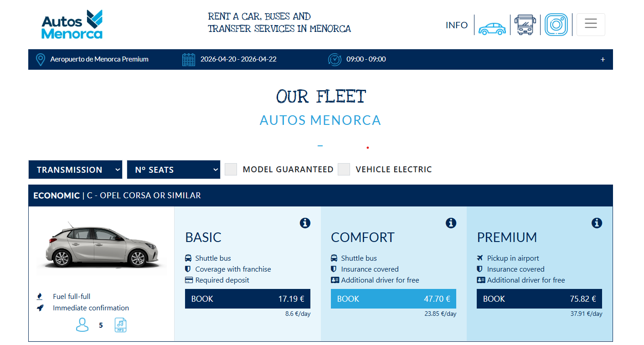Click the MP3 audio icon on the Corsa card
This screenshot has width=644, height=345.
coord(120,324)
